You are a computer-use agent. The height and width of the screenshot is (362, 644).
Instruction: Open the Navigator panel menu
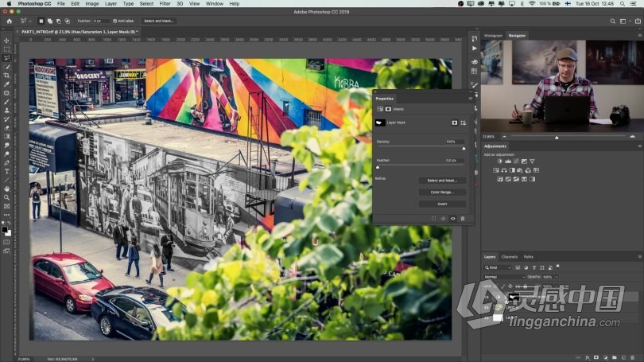coord(639,36)
